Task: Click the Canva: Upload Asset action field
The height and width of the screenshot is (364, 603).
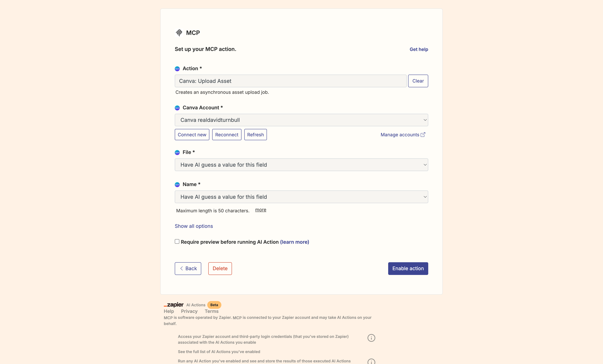Action: click(291, 81)
